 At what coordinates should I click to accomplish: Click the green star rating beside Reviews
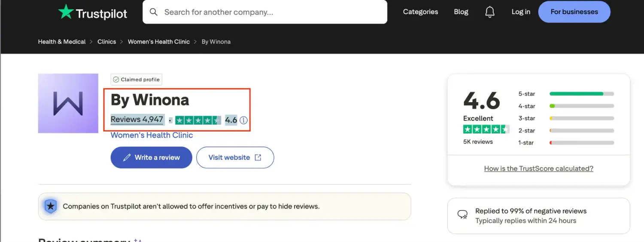click(198, 120)
